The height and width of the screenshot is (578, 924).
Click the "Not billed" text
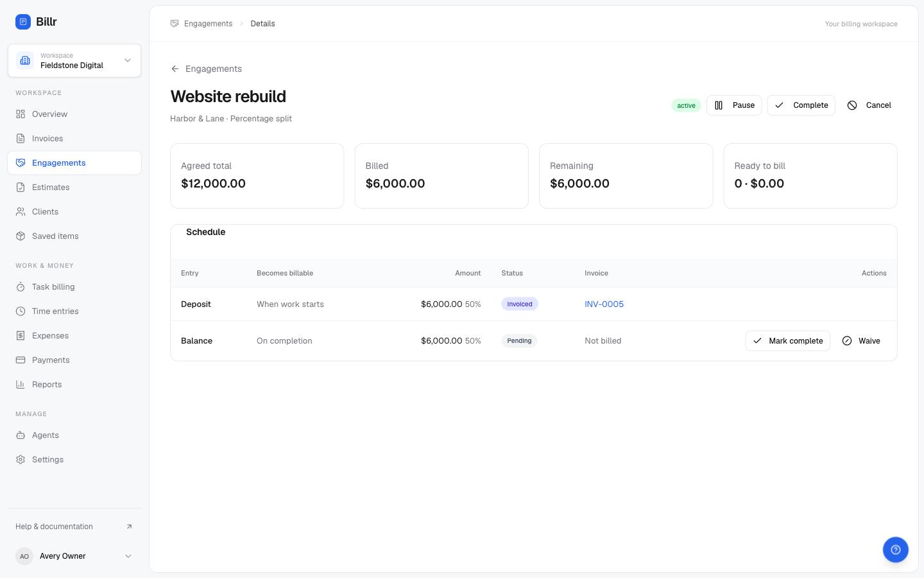click(x=603, y=341)
